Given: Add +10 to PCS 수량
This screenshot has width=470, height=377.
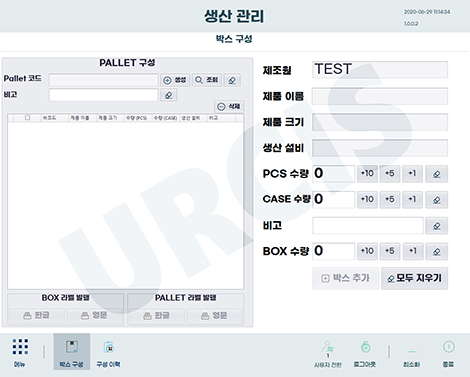Looking at the screenshot, I should point(367,174).
